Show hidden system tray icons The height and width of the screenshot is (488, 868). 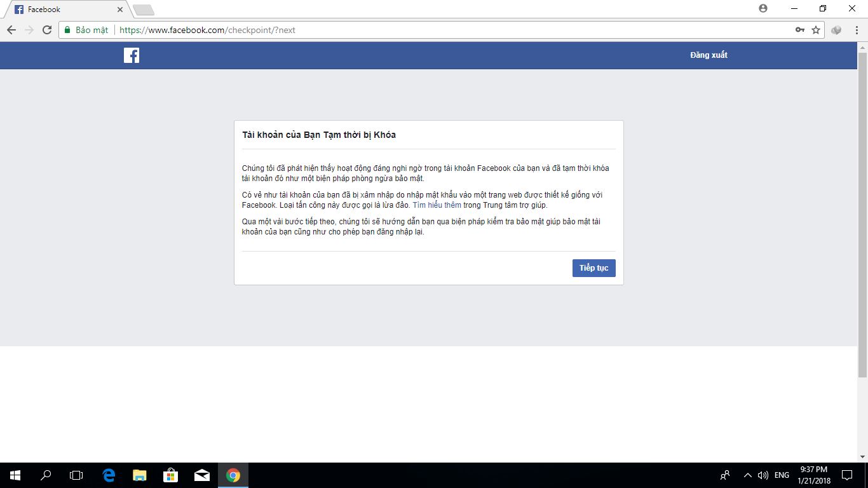(x=748, y=475)
